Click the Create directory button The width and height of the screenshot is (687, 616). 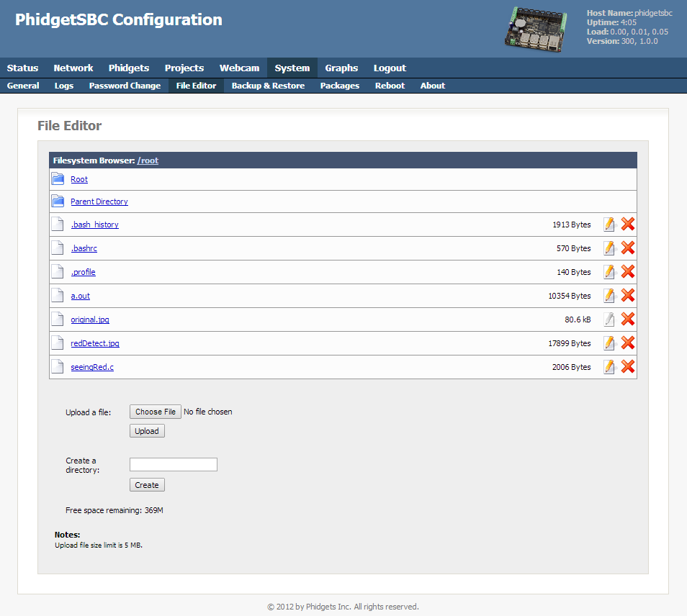click(x=147, y=484)
